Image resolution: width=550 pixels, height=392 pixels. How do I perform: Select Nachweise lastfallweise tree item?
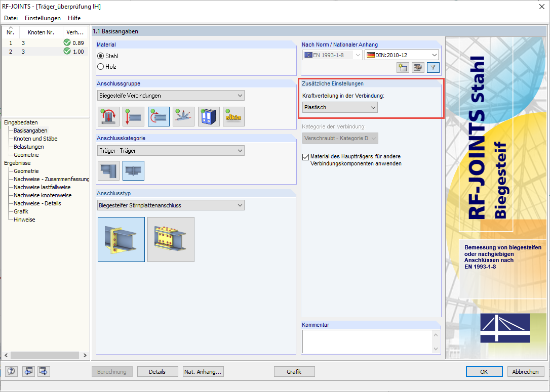(x=42, y=187)
